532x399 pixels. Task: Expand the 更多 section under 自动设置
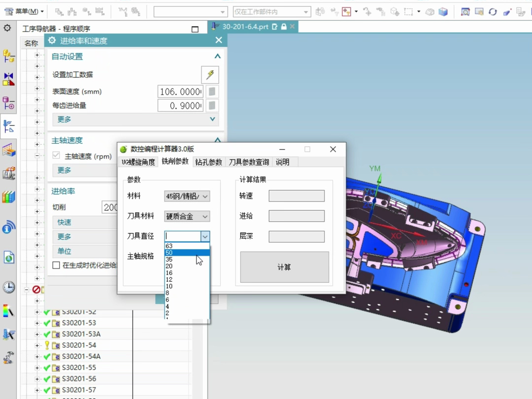click(x=136, y=119)
